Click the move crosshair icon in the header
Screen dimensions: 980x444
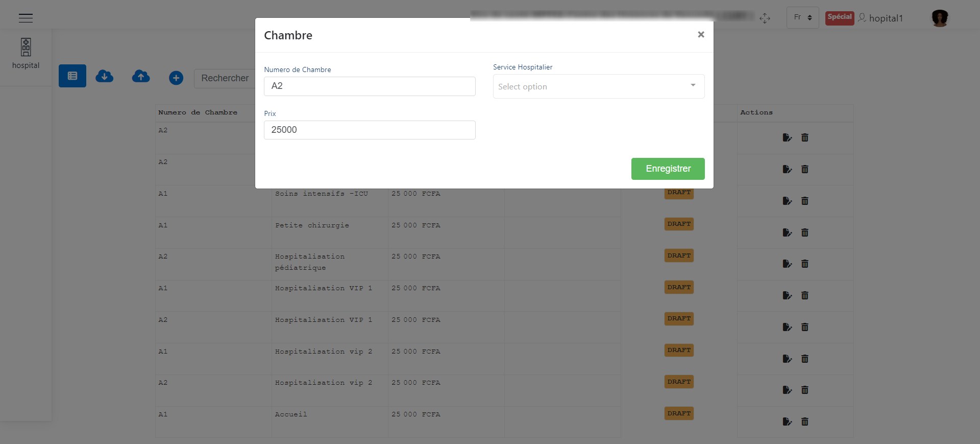pyautogui.click(x=765, y=18)
